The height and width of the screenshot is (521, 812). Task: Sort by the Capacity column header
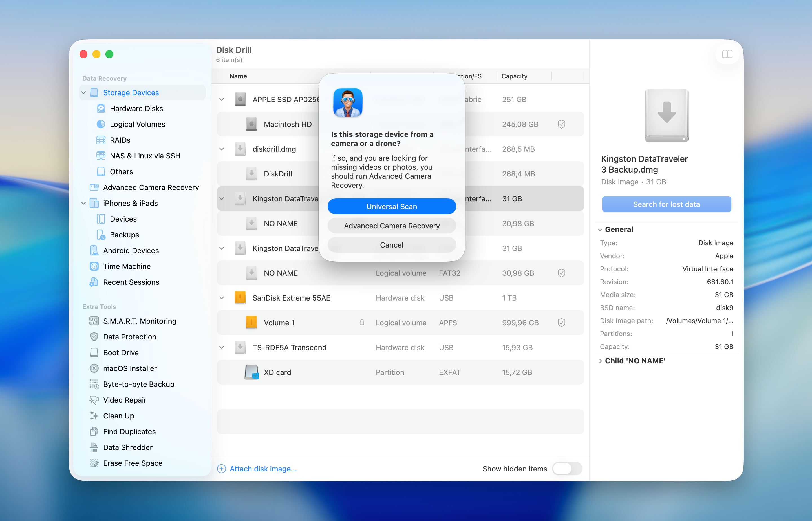(514, 76)
